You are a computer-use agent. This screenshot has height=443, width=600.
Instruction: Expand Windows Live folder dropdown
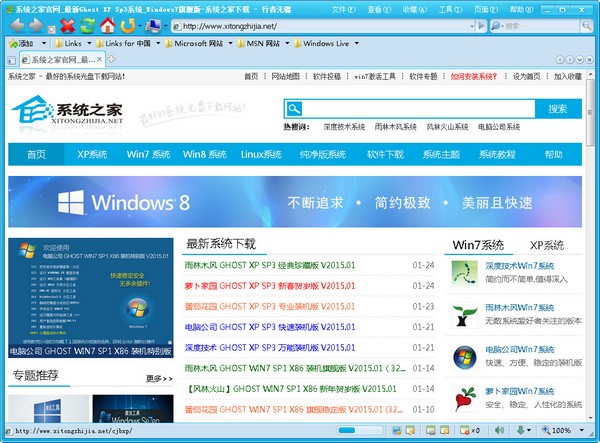click(357, 43)
